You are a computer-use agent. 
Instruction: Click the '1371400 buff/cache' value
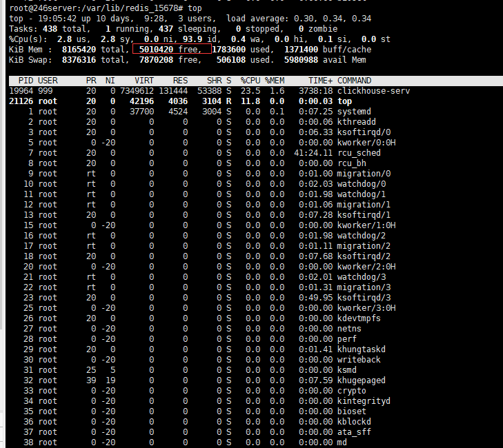click(328, 50)
